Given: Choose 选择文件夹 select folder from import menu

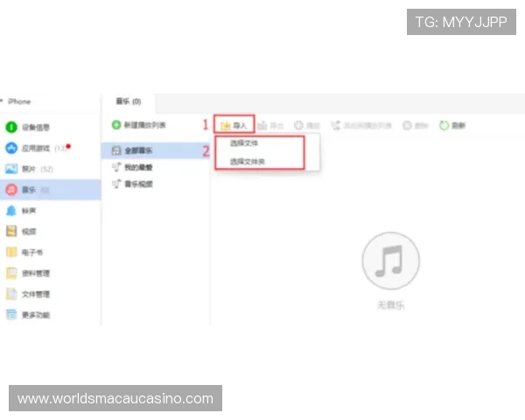Looking at the screenshot, I should [x=248, y=162].
